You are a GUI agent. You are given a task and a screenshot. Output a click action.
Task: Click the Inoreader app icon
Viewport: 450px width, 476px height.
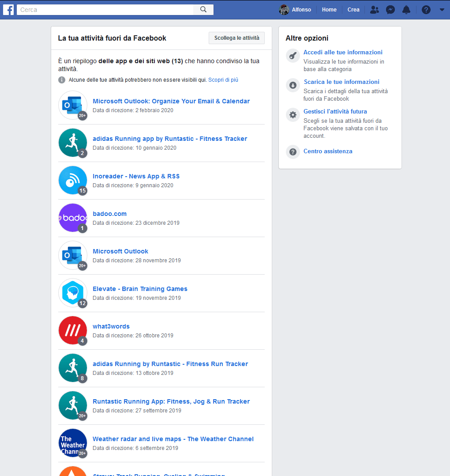click(x=73, y=180)
